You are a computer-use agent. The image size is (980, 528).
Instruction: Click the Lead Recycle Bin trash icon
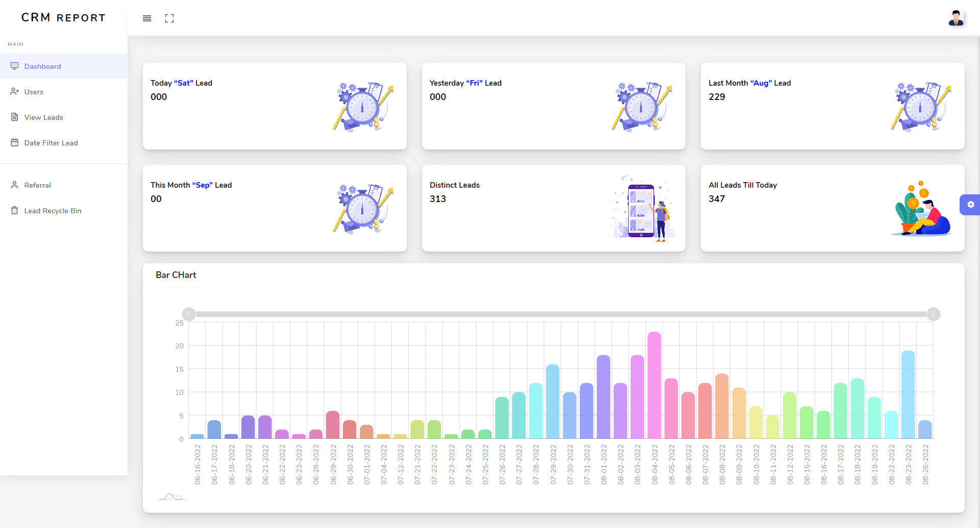(x=15, y=211)
